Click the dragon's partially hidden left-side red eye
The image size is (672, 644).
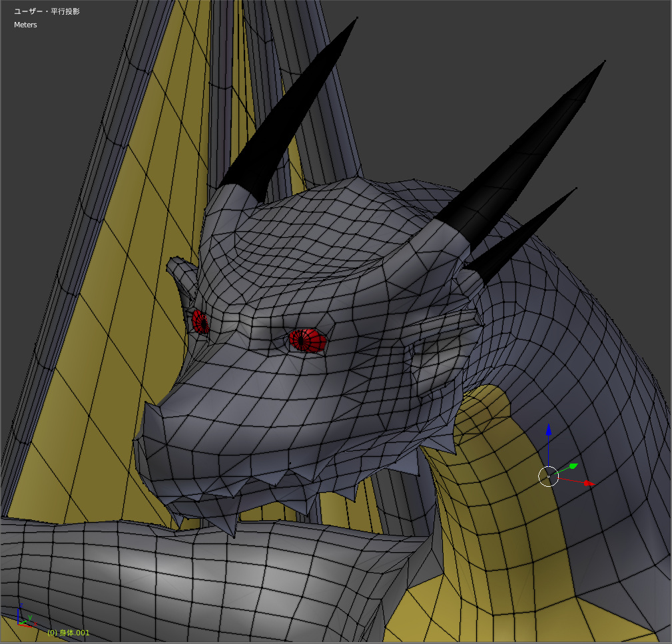(200, 322)
